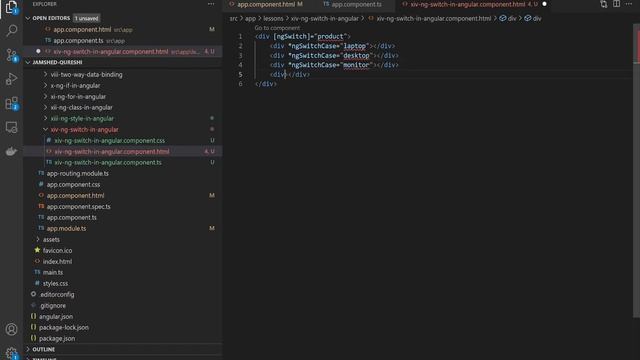Open app.component.css file
This screenshot has width=640, height=360.
[x=73, y=184]
